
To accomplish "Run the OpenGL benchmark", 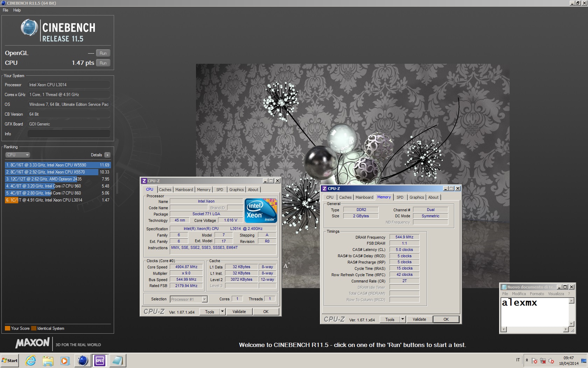I will tap(103, 53).
